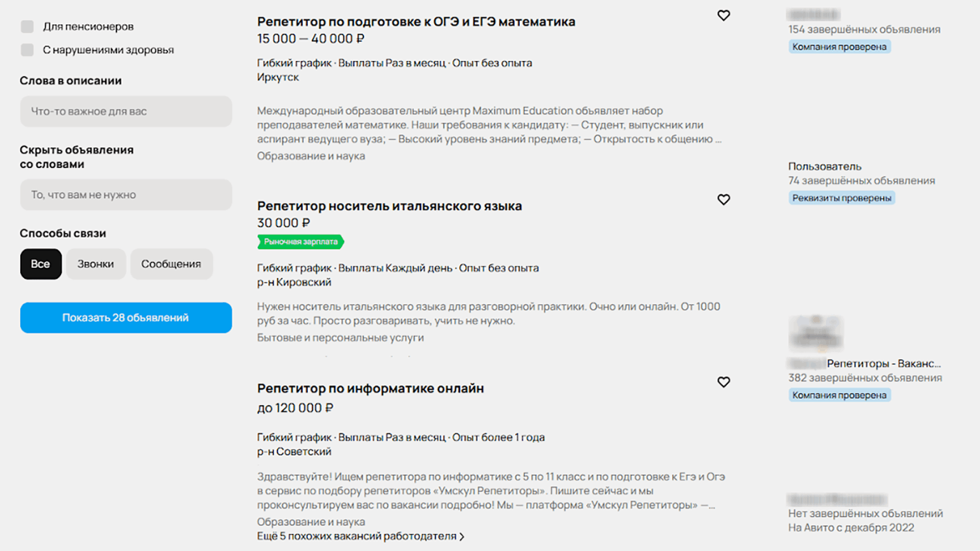Click 'Реквизиты проверены' badge
980x551 pixels.
[x=841, y=198]
